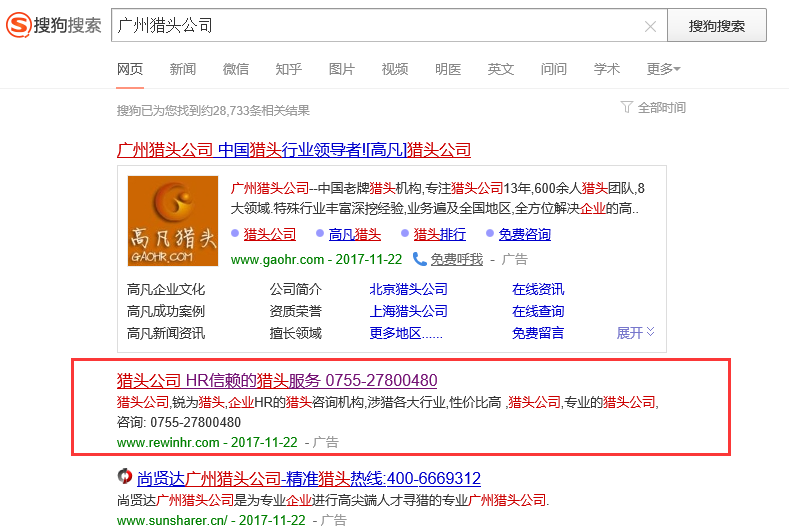Switch to the 新闻 tab
This screenshot has height=530, width=789.
tap(183, 69)
